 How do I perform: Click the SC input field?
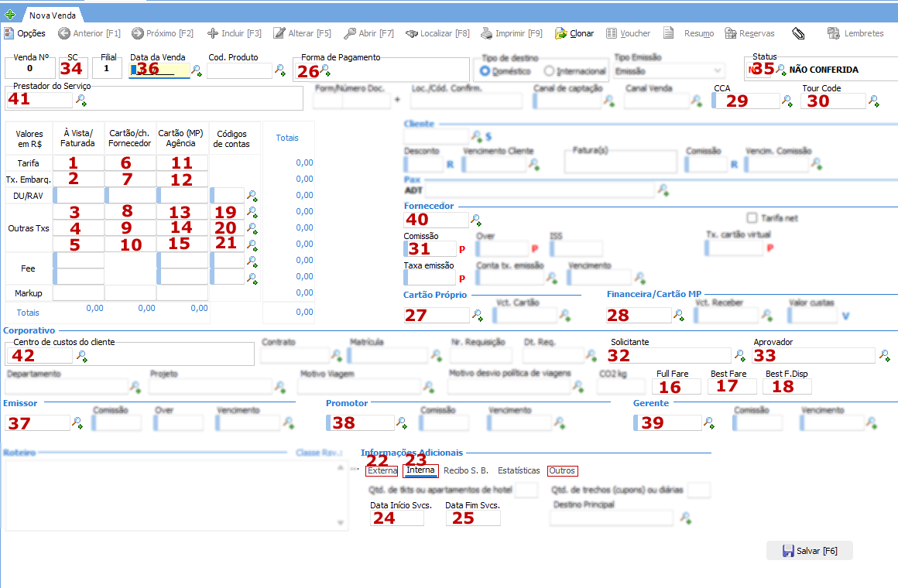tap(74, 69)
